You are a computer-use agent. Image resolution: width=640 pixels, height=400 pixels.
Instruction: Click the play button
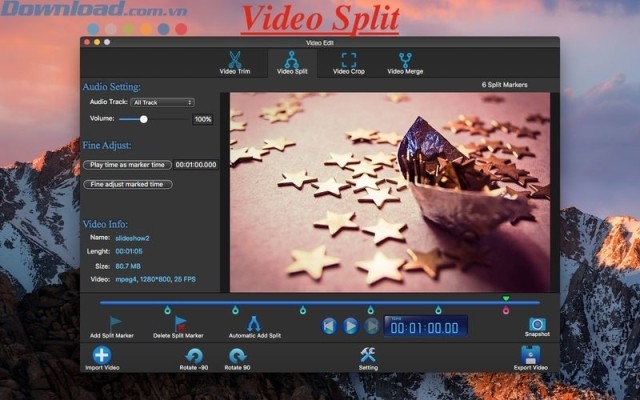(x=351, y=326)
